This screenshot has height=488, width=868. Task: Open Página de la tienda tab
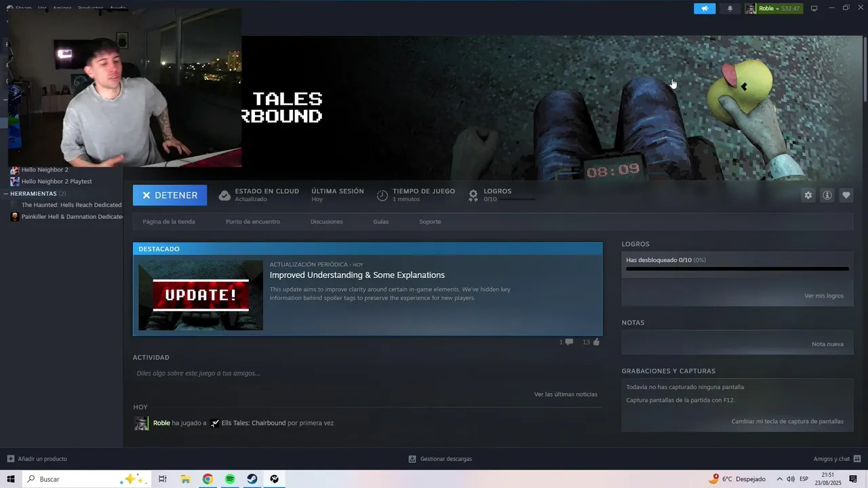tap(169, 222)
